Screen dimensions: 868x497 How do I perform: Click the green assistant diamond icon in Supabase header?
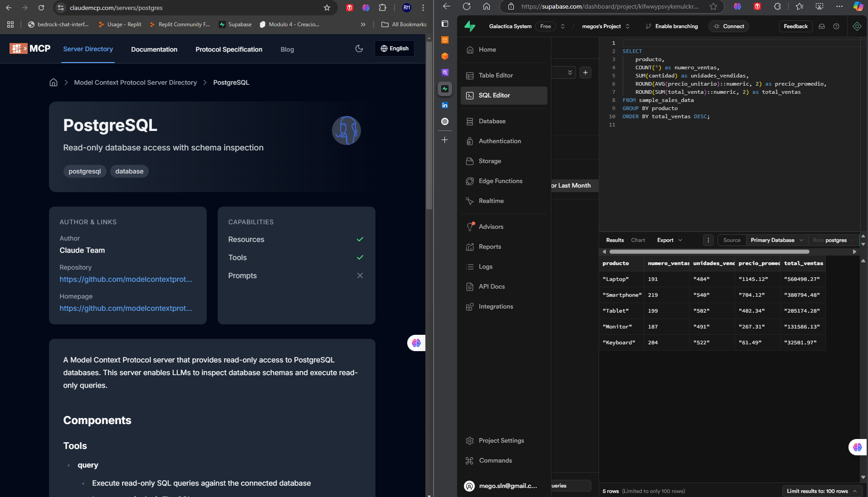(857, 26)
